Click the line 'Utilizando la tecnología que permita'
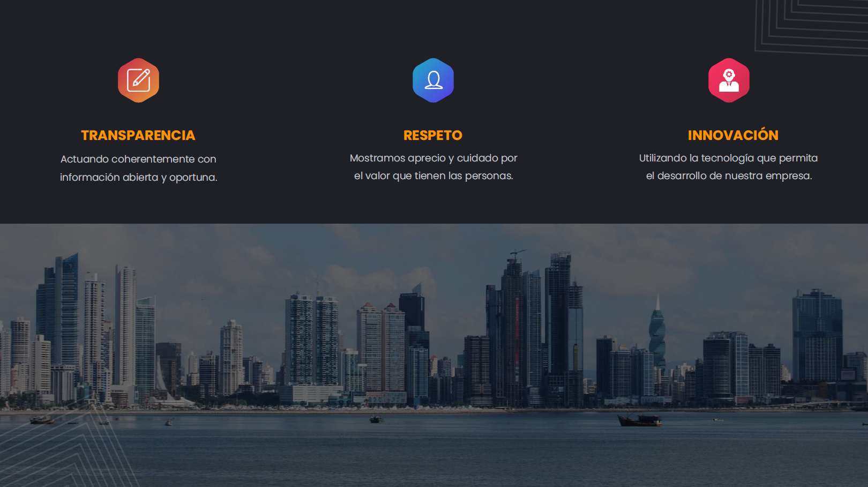Viewport: 868px width, 487px height. (x=728, y=158)
